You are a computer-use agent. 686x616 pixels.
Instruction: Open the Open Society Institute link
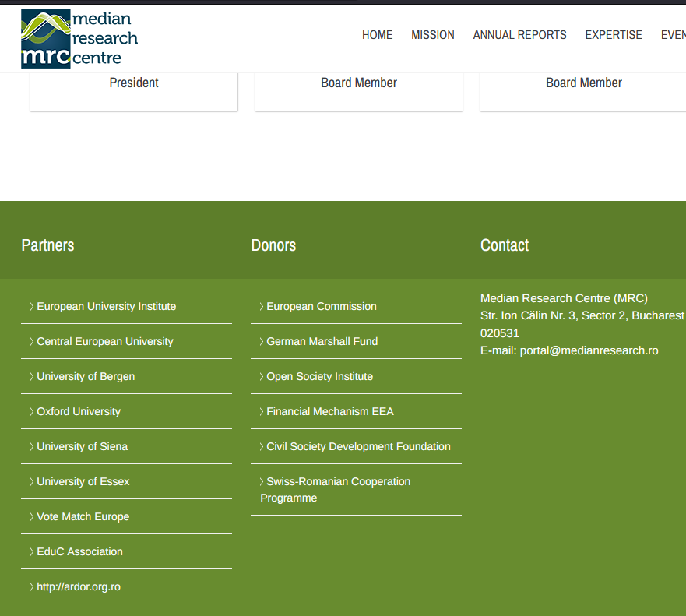(x=320, y=376)
